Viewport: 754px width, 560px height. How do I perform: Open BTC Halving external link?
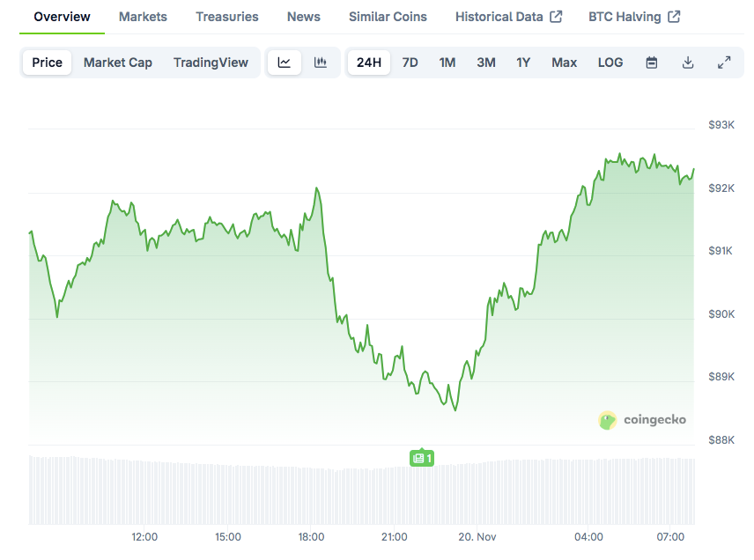pyautogui.click(x=633, y=17)
